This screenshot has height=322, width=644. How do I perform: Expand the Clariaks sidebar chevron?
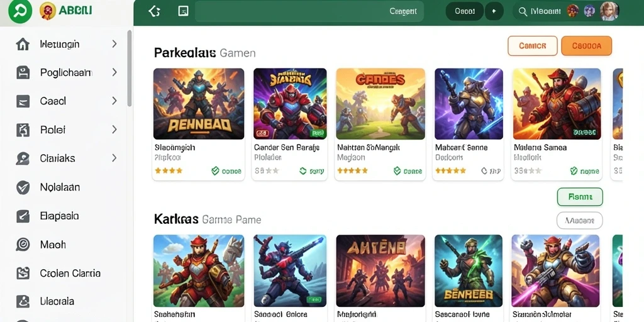pyautogui.click(x=114, y=158)
